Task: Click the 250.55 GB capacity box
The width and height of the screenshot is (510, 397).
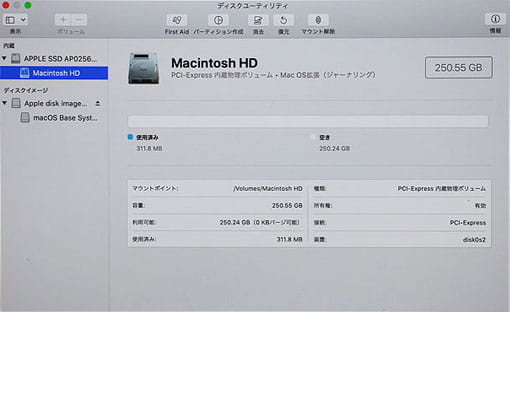Action: (458, 68)
